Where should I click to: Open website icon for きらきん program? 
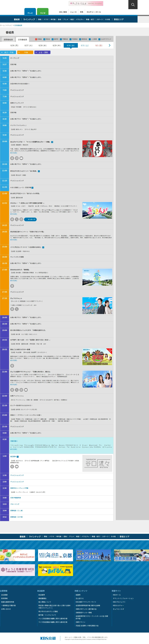12,219
